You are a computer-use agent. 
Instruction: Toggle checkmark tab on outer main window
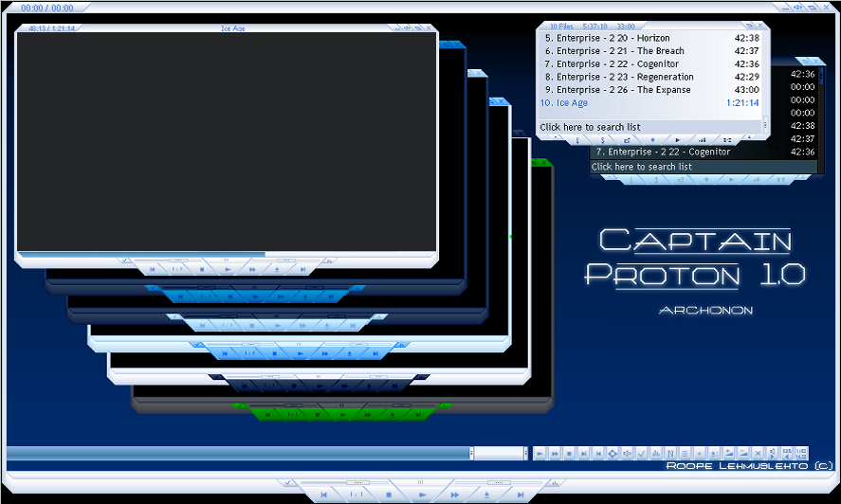[288, 482]
